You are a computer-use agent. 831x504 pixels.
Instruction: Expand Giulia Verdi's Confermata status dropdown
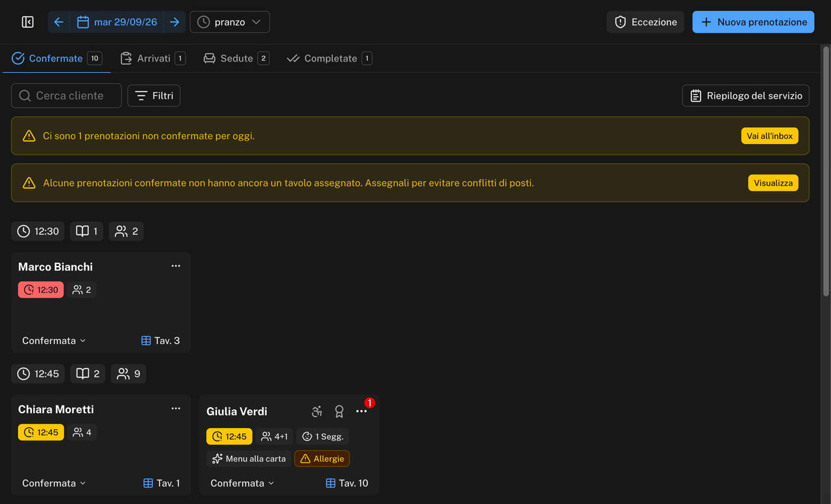[242, 483]
